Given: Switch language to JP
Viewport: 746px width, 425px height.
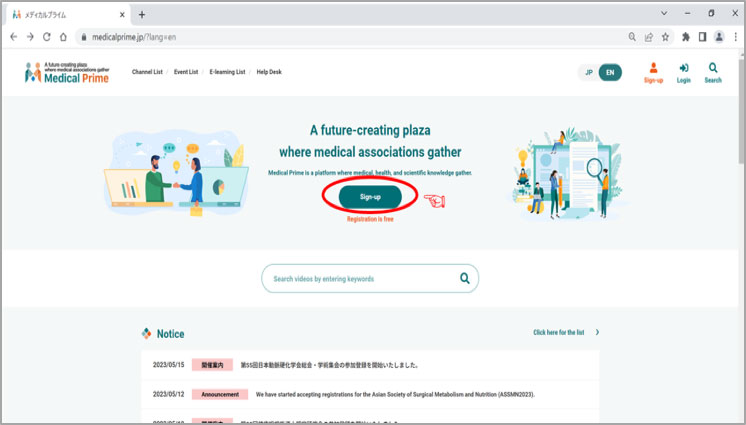Looking at the screenshot, I should coord(589,72).
